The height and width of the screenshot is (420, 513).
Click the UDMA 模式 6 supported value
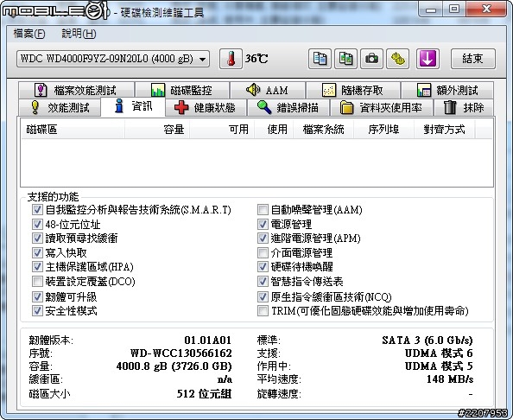[x=439, y=353]
